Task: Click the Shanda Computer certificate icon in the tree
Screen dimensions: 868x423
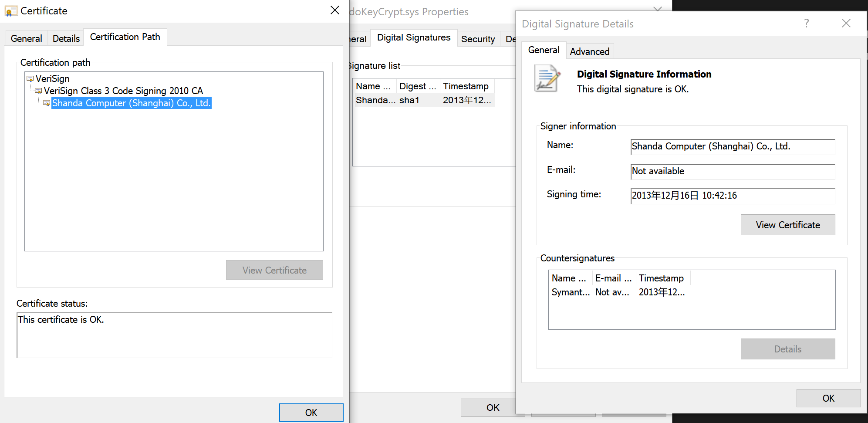Action: (47, 103)
